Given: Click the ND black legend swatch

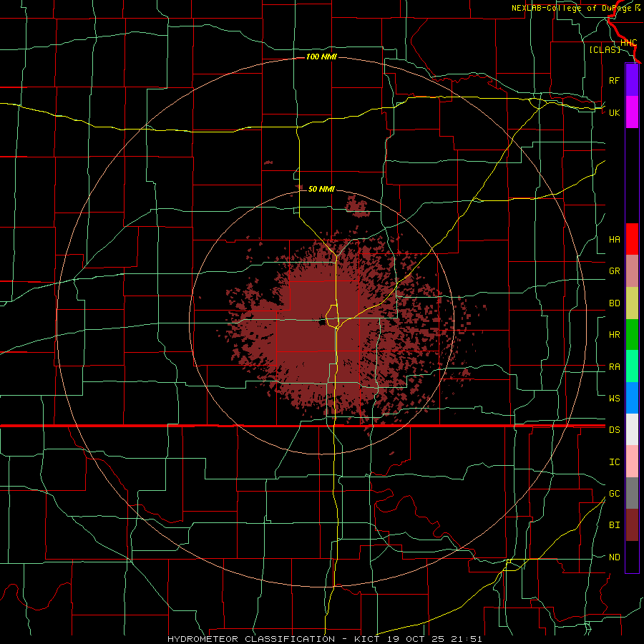Looking at the screenshot, I should [x=632, y=557].
